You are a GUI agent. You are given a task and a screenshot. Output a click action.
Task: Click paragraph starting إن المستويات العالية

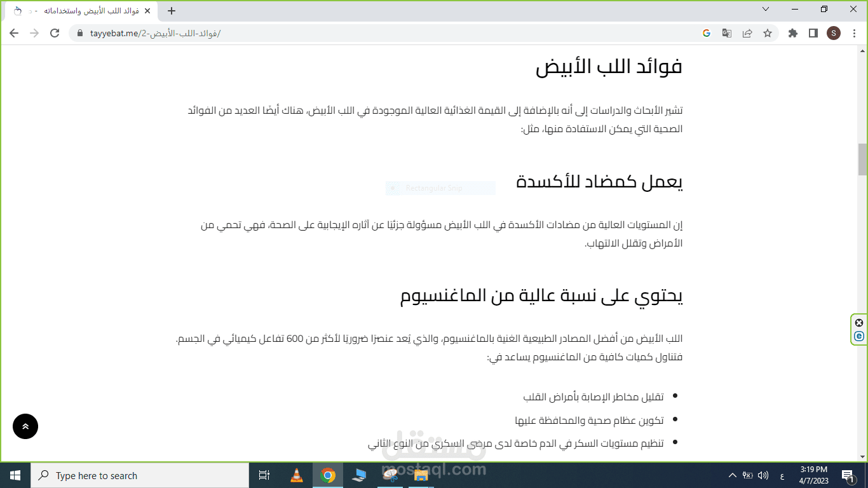click(441, 234)
